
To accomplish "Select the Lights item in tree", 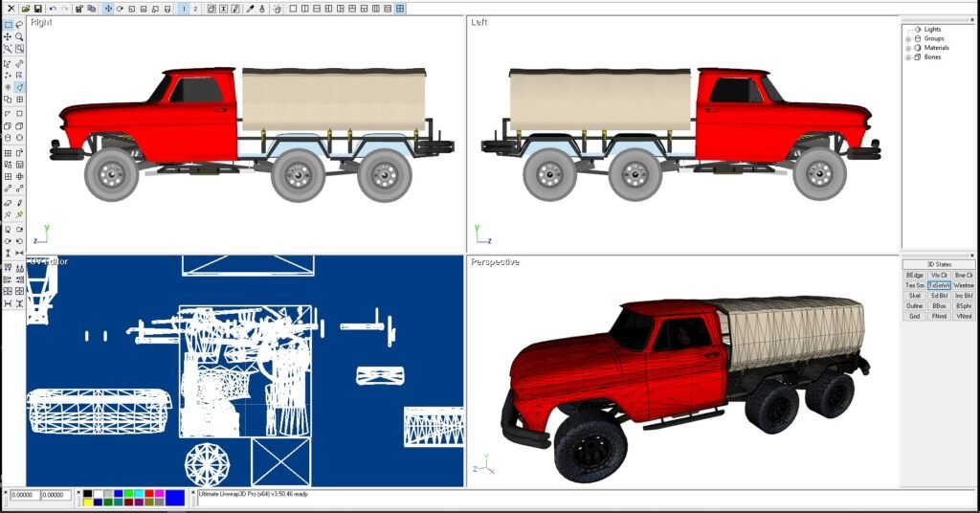I will pyautogui.click(x=932, y=30).
